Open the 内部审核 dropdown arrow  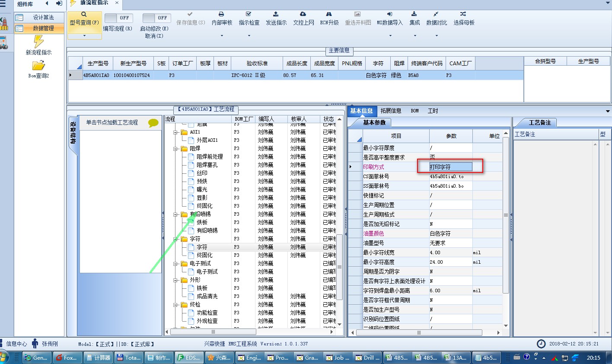point(222,35)
